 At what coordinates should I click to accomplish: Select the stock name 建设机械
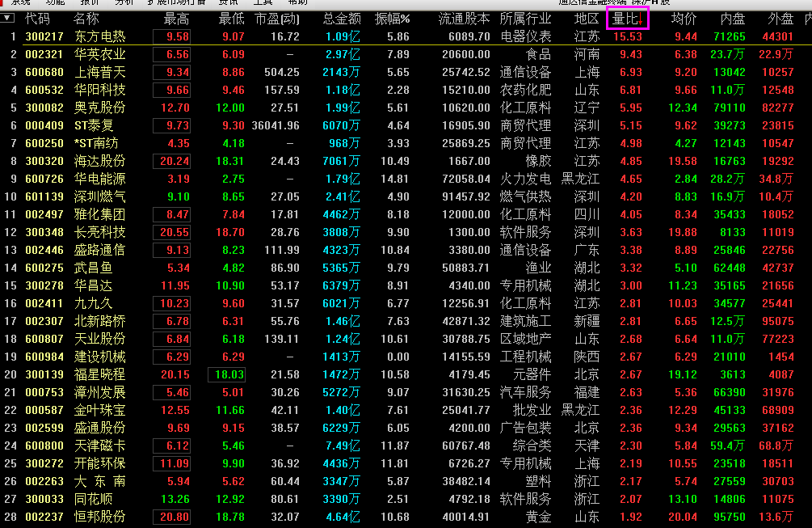tap(100, 357)
